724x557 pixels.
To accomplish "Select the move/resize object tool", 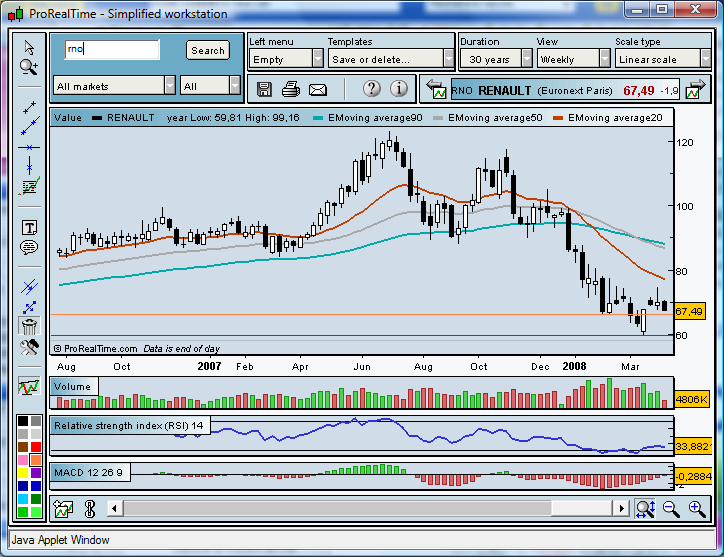I will point(29,307).
